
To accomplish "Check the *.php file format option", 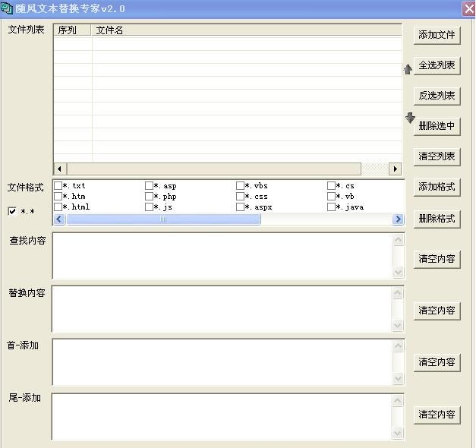I will point(149,197).
